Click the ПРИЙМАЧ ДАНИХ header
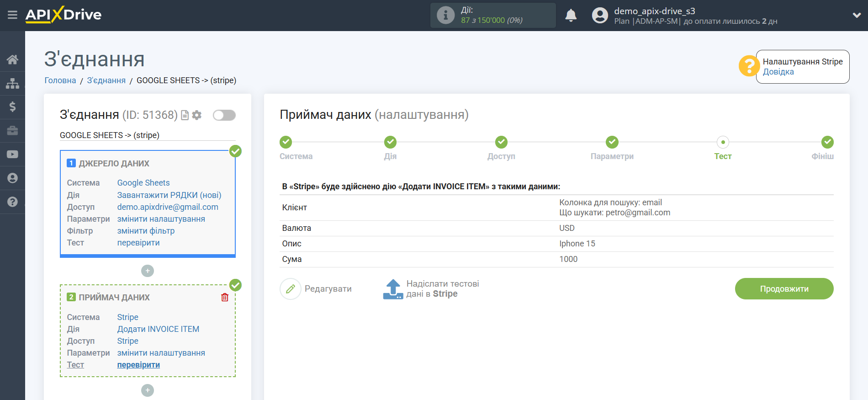This screenshot has width=868, height=400. [114, 298]
